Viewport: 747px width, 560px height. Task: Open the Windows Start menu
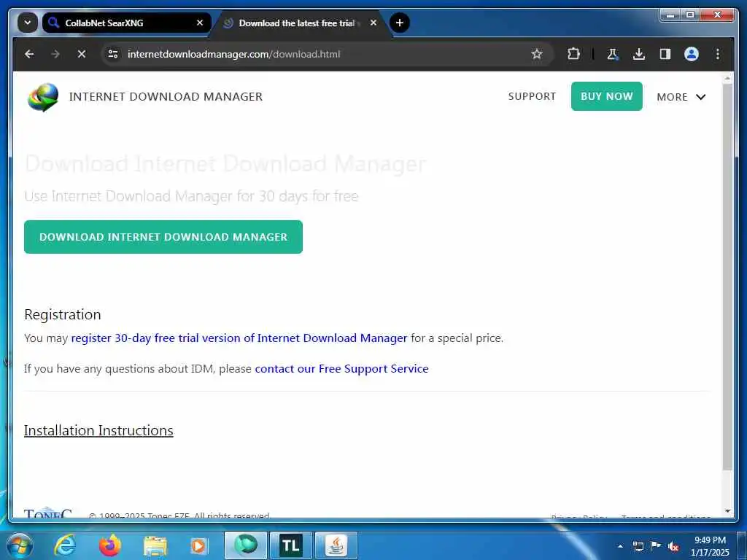coord(20,545)
